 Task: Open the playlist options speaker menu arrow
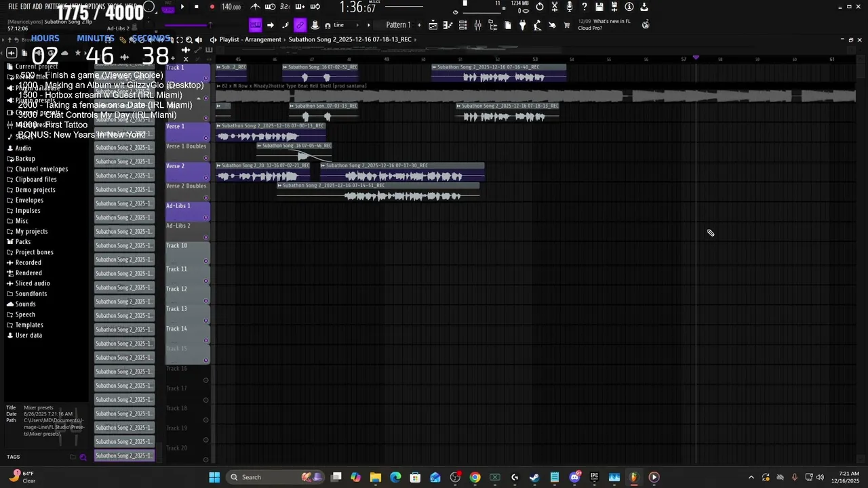pos(213,39)
